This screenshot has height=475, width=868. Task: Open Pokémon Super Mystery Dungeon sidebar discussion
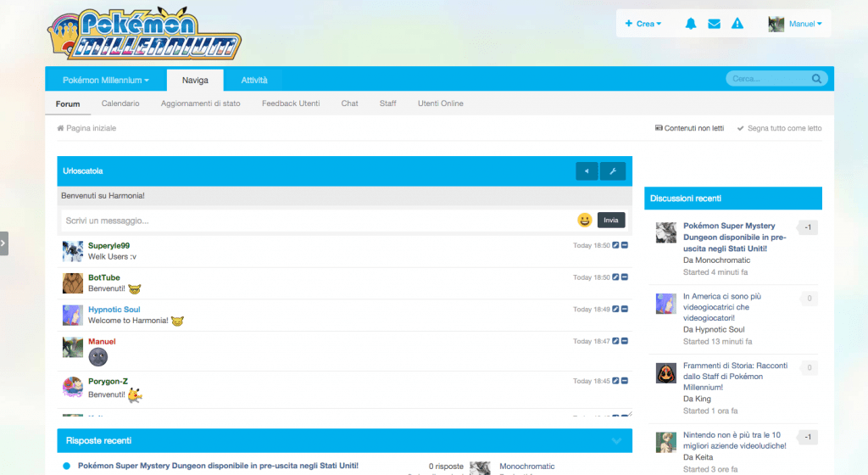pyautogui.click(x=735, y=237)
